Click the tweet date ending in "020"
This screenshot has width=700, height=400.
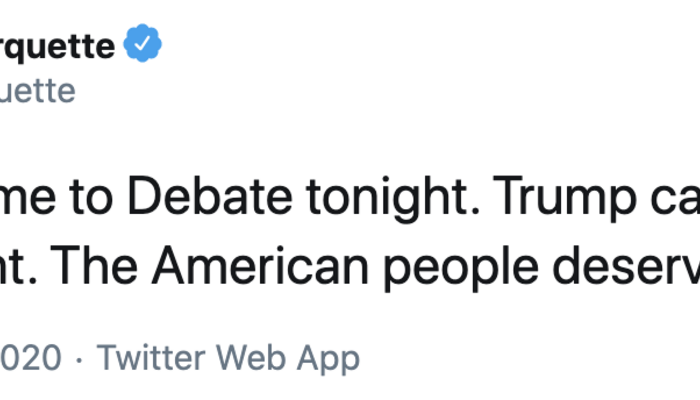coord(32,358)
